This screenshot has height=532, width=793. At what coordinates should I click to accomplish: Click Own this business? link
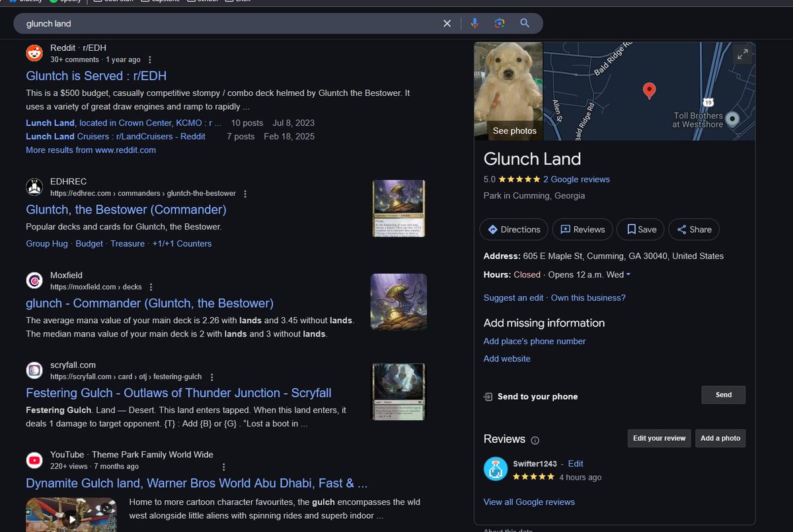pyautogui.click(x=588, y=297)
